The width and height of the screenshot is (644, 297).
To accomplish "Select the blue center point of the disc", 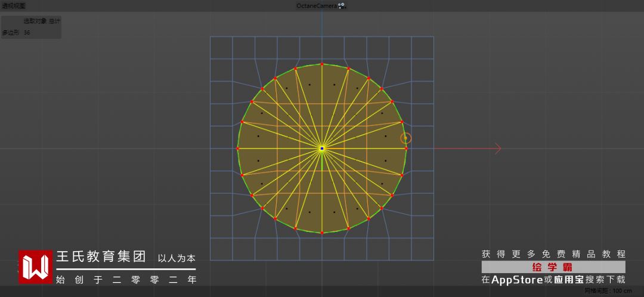I will click(322, 148).
